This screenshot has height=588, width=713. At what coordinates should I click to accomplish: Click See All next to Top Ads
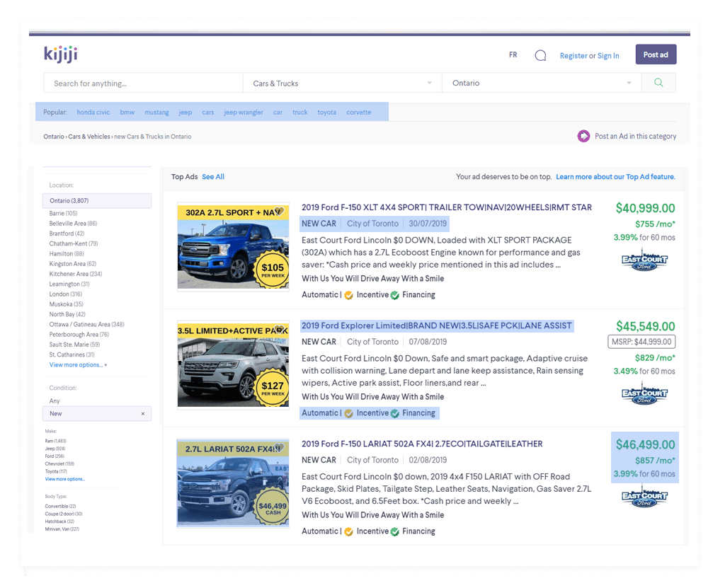213,177
